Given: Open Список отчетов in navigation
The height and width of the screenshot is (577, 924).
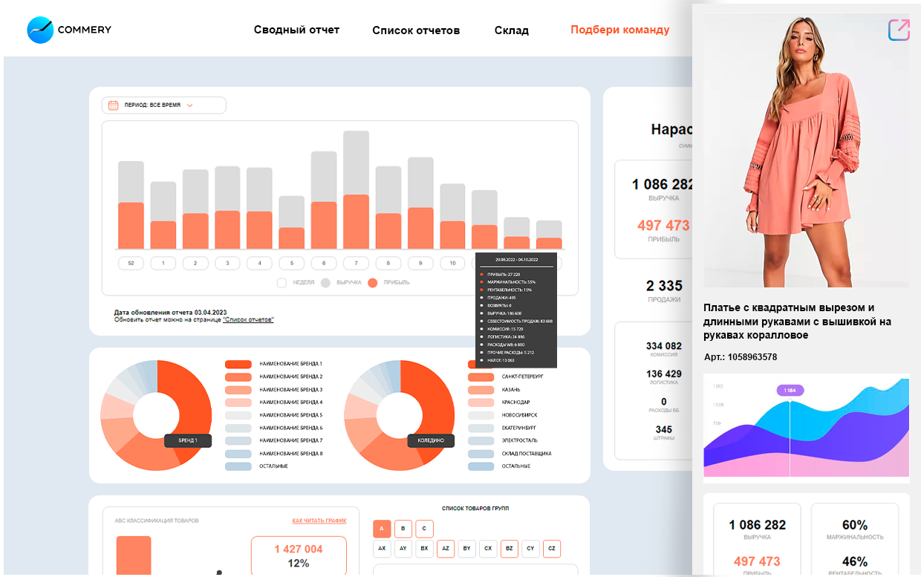Looking at the screenshot, I should click(416, 30).
